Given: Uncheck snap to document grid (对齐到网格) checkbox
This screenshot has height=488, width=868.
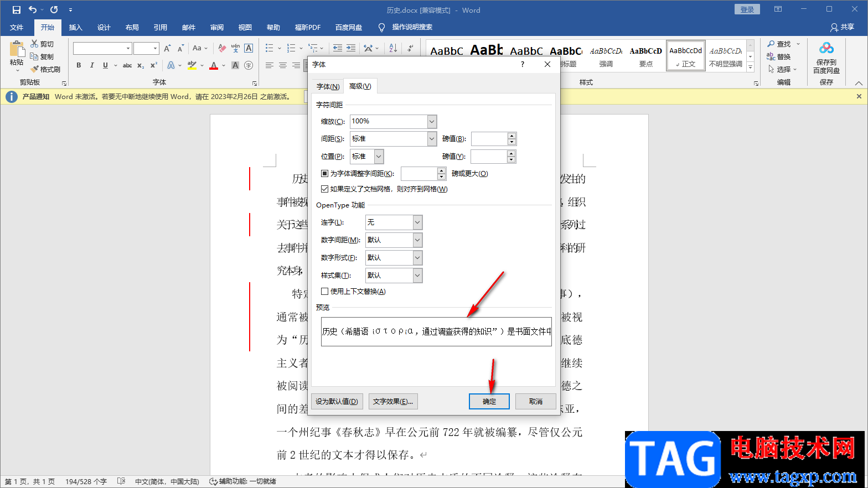Looking at the screenshot, I should (x=324, y=189).
